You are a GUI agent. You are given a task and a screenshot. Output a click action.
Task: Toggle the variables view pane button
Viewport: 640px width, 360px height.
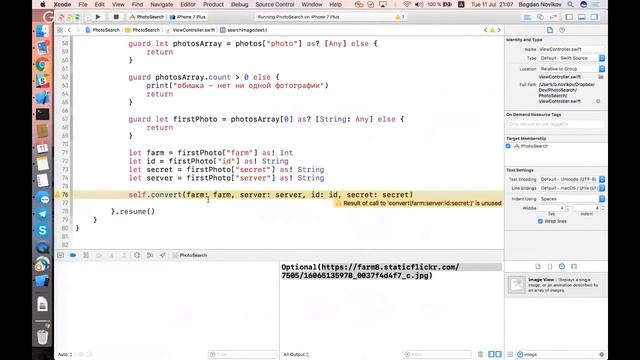(x=491, y=354)
